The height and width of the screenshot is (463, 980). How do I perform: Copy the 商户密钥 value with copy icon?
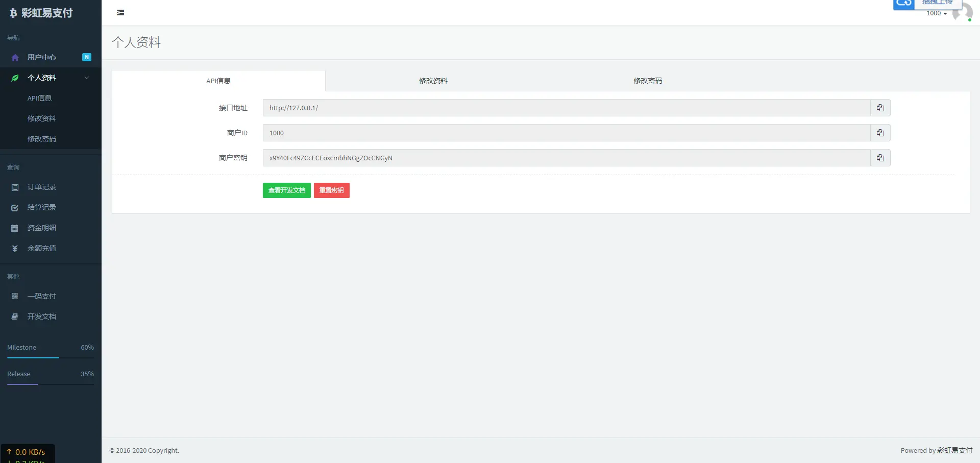(x=880, y=158)
